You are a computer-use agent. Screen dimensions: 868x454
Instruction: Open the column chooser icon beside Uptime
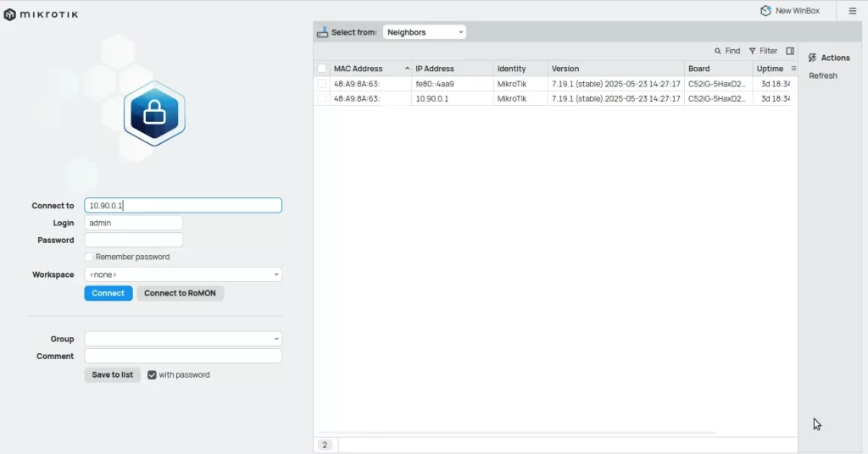(793, 69)
